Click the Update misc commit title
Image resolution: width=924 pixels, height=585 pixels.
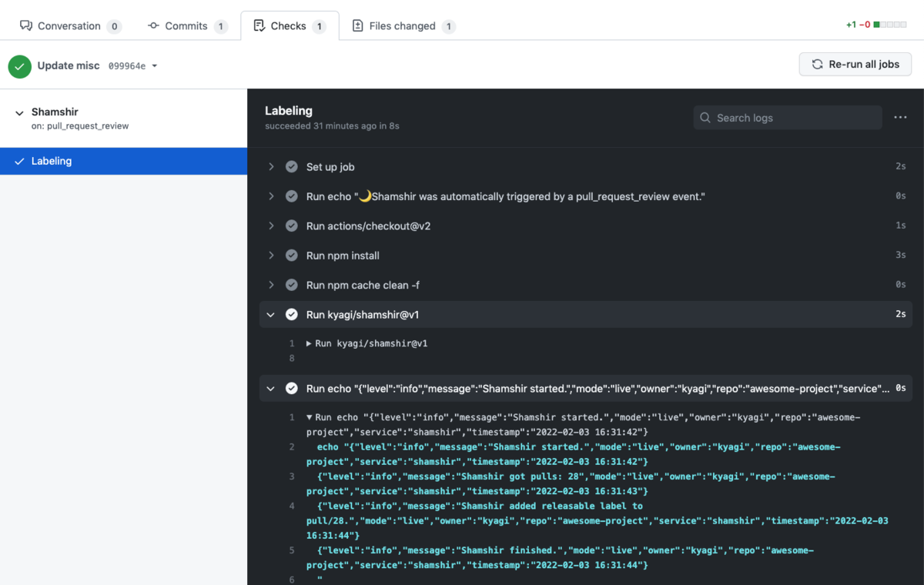pos(69,65)
